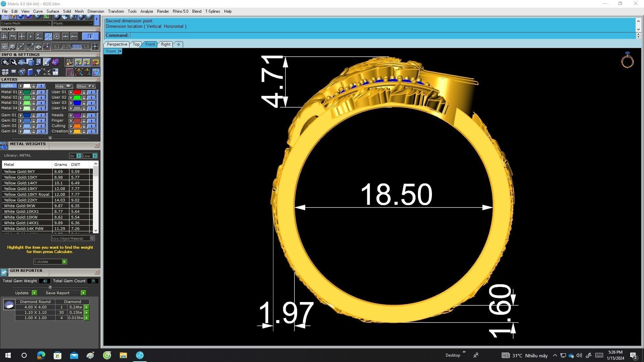Open the Coarse Mesh dropdown
This screenshot has height=362, width=644.
coord(49,23)
